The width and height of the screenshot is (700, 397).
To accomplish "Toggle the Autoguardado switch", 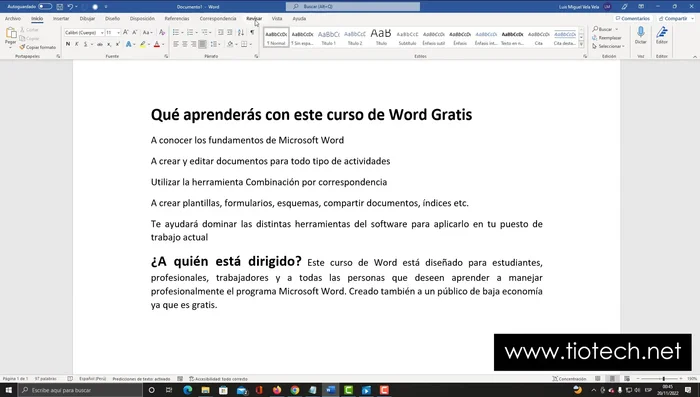I will pyautogui.click(x=45, y=7).
